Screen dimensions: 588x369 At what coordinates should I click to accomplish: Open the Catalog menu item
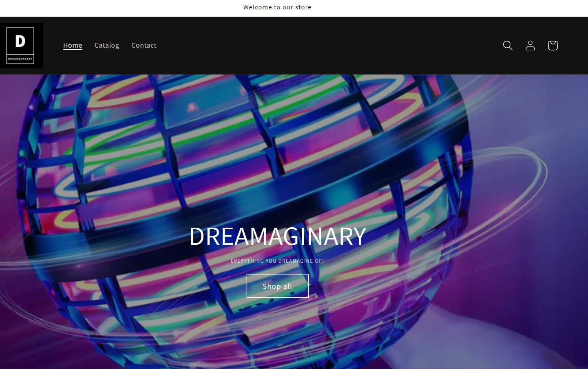(107, 45)
